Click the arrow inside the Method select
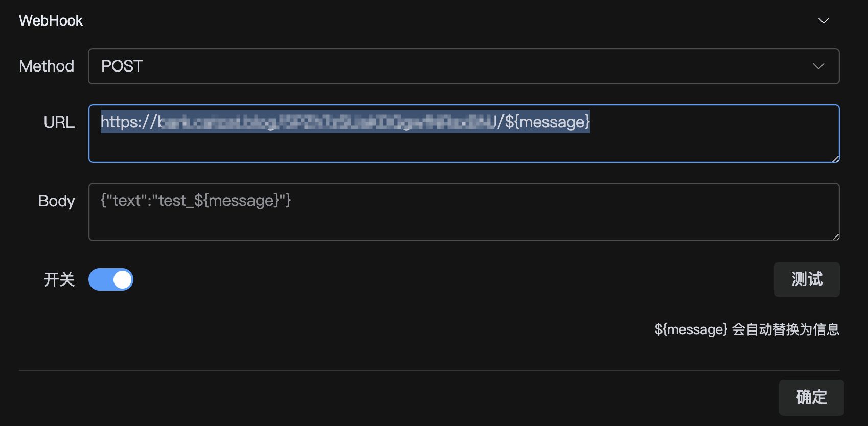 [818, 66]
